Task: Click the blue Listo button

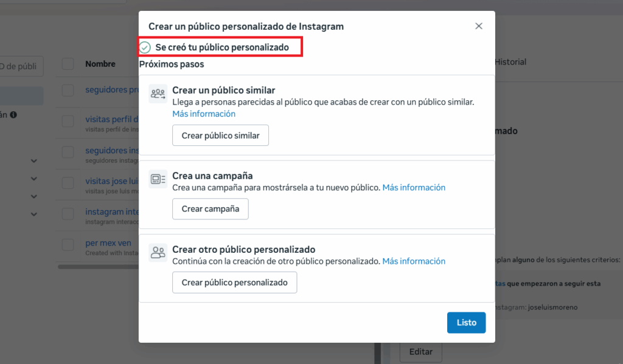Action: point(466,323)
